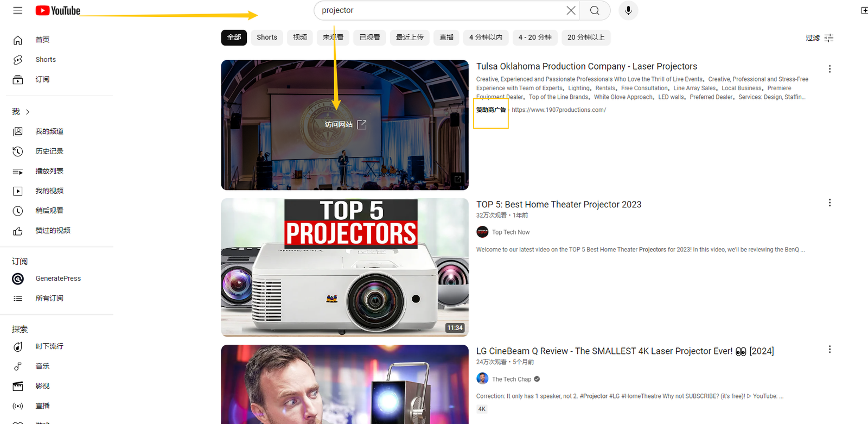Select the 视频 filter chip
This screenshot has height=424, width=868.
(x=300, y=37)
